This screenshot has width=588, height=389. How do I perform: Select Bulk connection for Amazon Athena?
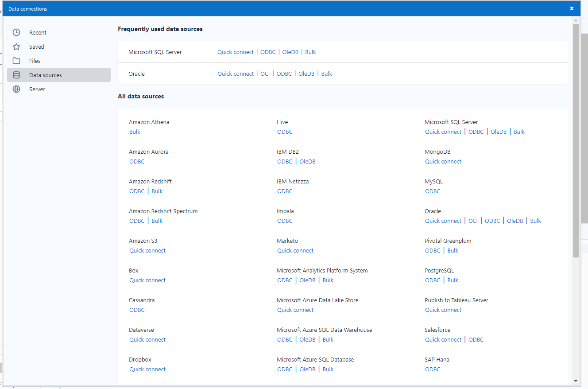tap(135, 132)
